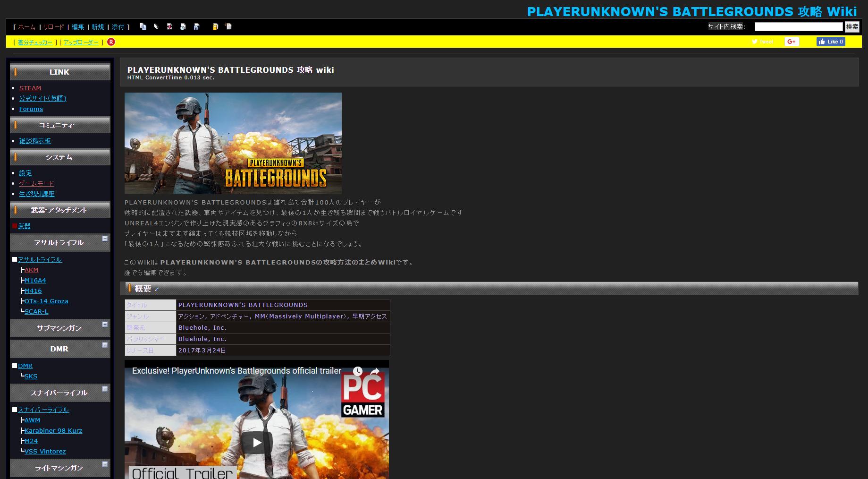Open the STEAM link
Viewport: 868px width, 479px height.
[x=30, y=88]
